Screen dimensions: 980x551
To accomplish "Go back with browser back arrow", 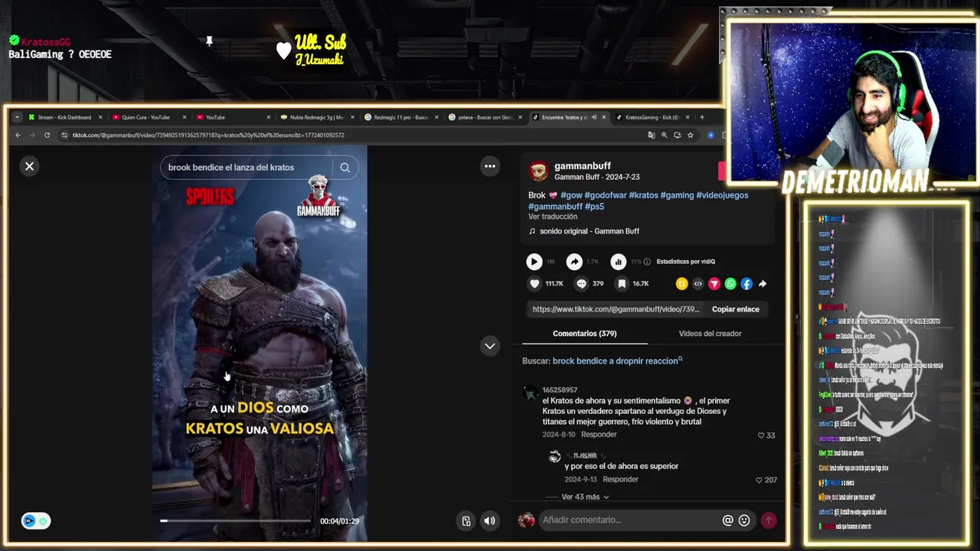I will click(x=18, y=135).
